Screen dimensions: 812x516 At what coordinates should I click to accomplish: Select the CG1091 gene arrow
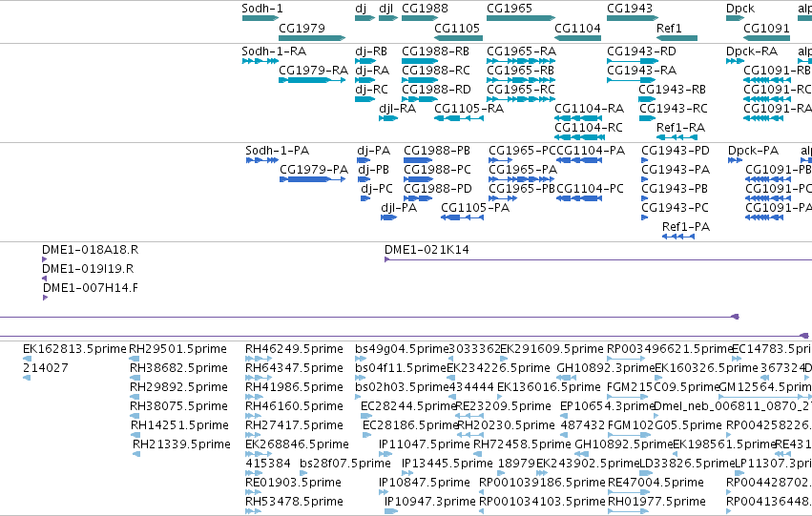coord(767,38)
